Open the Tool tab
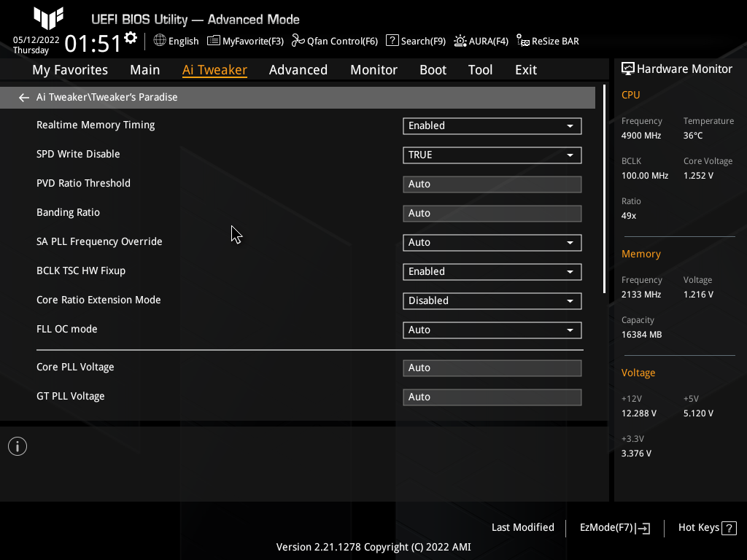 click(480, 70)
